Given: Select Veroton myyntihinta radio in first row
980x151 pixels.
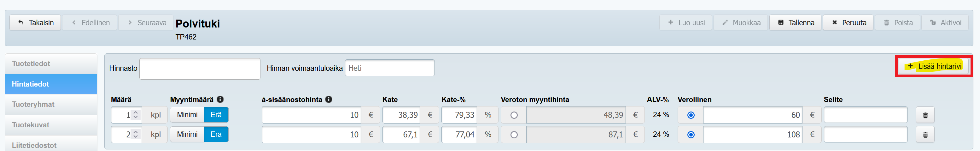Looking at the screenshot, I should point(514,115).
